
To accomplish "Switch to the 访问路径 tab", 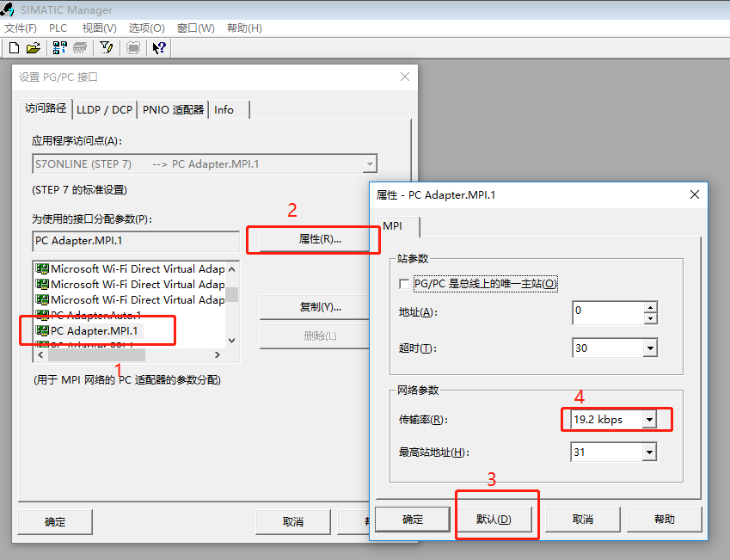I will [46, 108].
